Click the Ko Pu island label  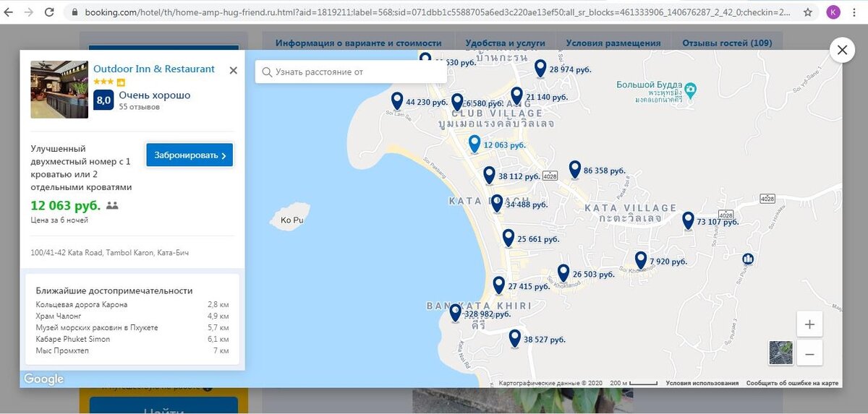click(291, 220)
